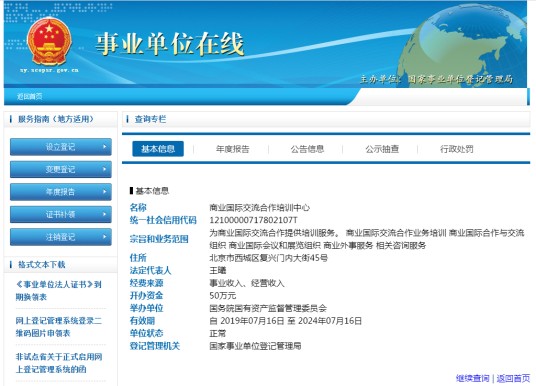Expand arrow on sidebar 年度报告 button
Viewport: 536px width, 386px height.
(105, 192)
